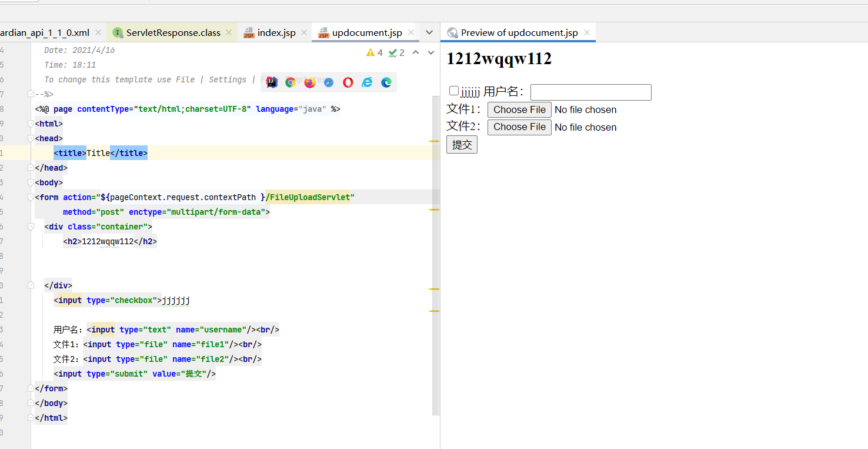Screen dimensions: 868x449
Task: Go to next highlighted error arrow
Action: 431,53
